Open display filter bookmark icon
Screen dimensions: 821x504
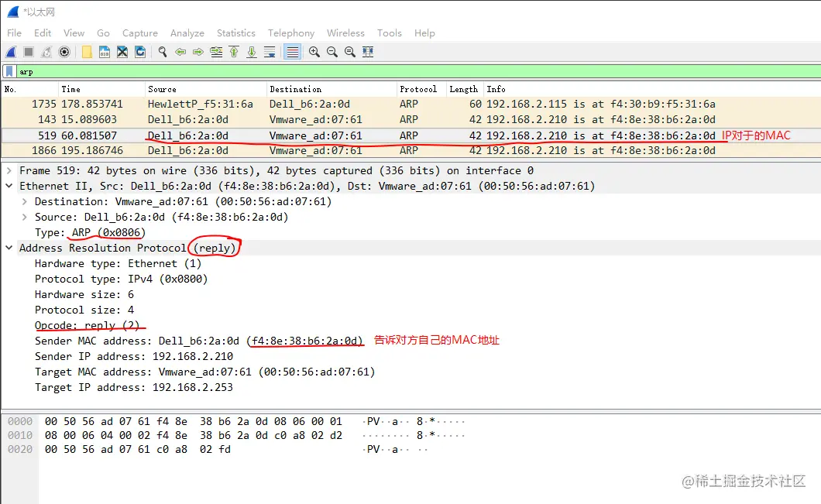(9, 72)
